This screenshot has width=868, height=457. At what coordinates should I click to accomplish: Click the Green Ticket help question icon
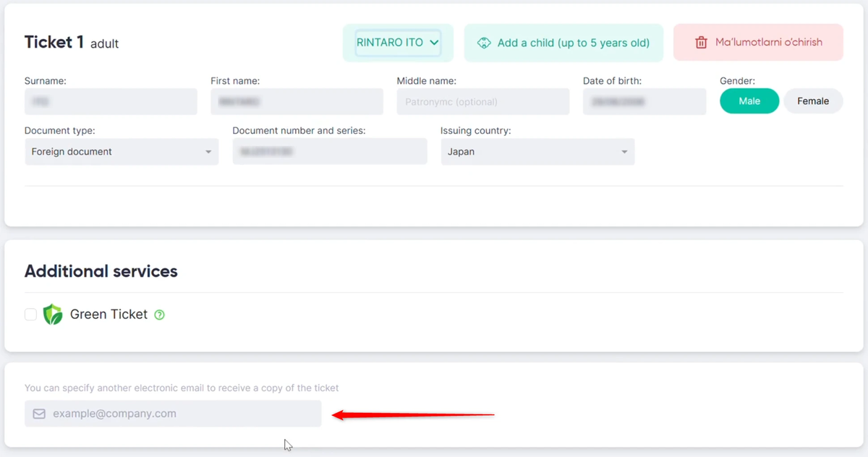(x=160, y=315)
